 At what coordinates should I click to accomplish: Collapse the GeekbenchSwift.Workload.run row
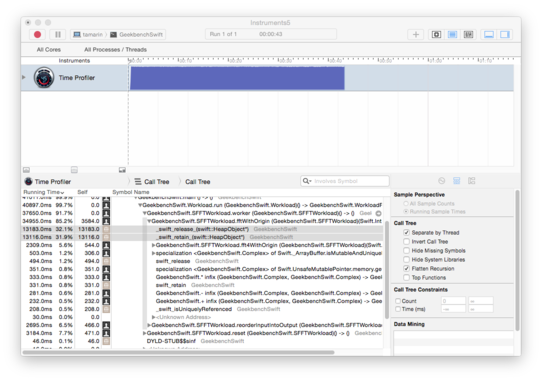[x=140, y=205]
